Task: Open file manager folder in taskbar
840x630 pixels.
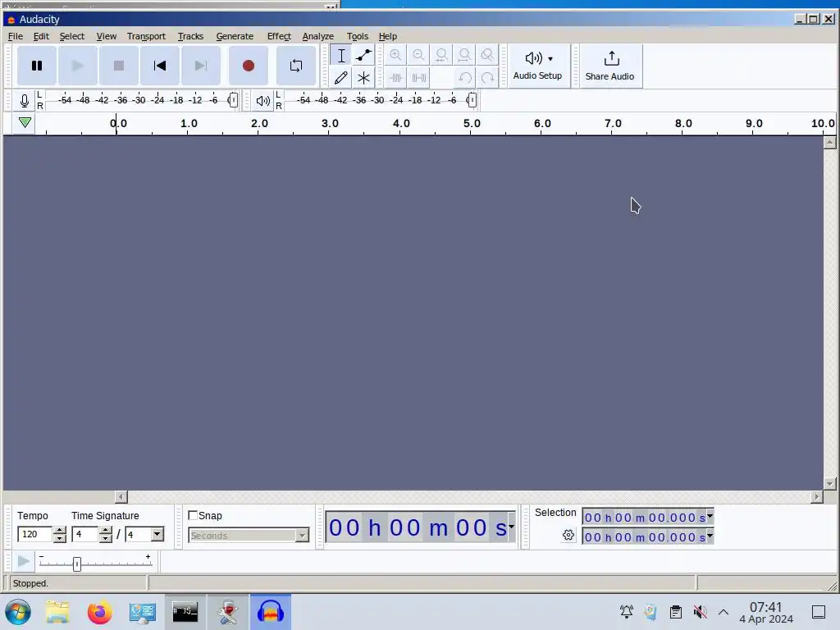Action: [57, 612]
